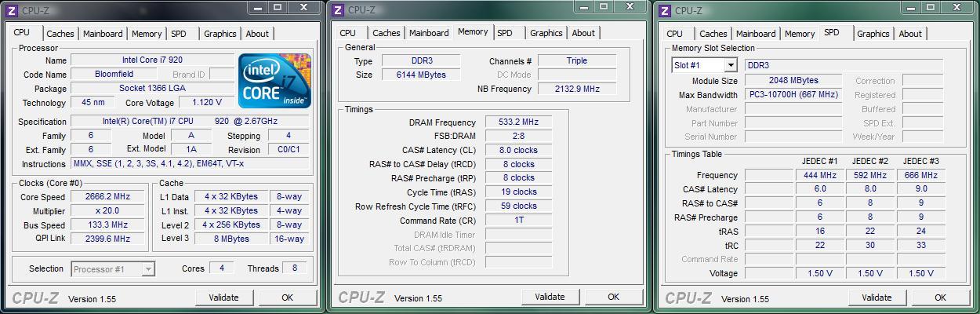Click the Module Size value '2048 MBytes'
Viewport: 980px width, 314px height.
[x=793, y=81]
